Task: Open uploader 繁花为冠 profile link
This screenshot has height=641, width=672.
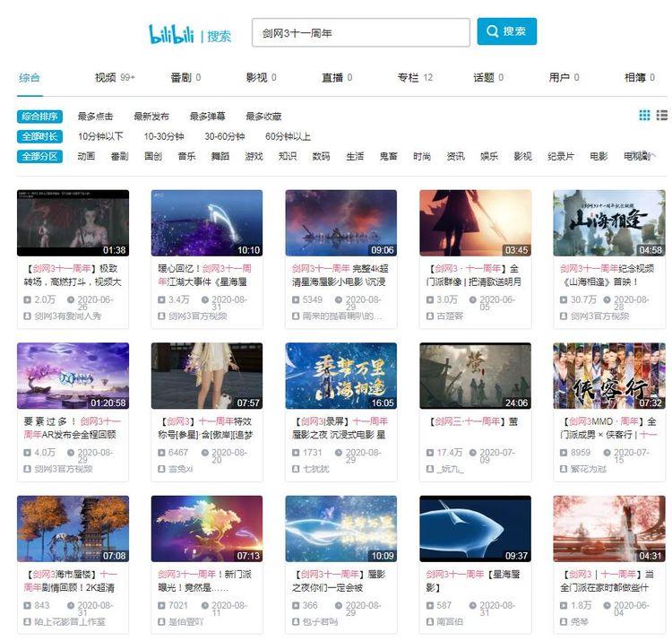Action: 589,469
